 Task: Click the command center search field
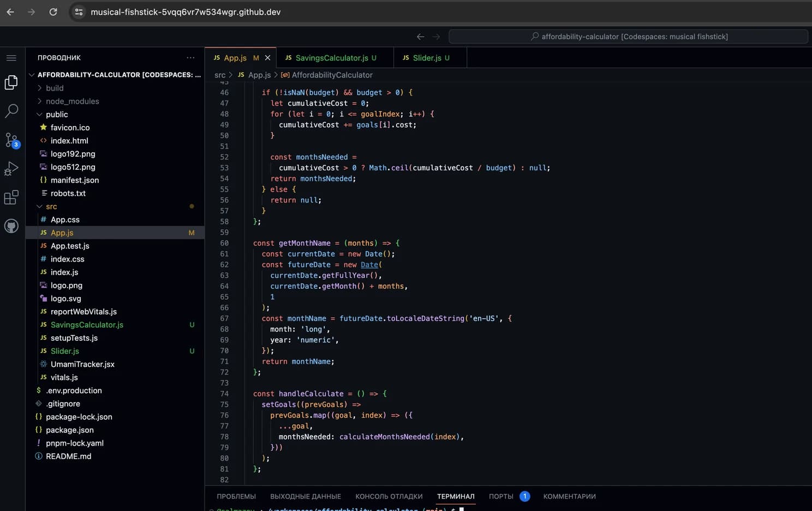coord(628,37)
